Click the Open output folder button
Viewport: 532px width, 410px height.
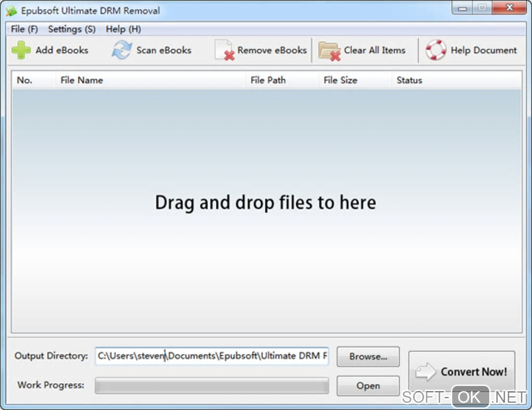(368, 385)
